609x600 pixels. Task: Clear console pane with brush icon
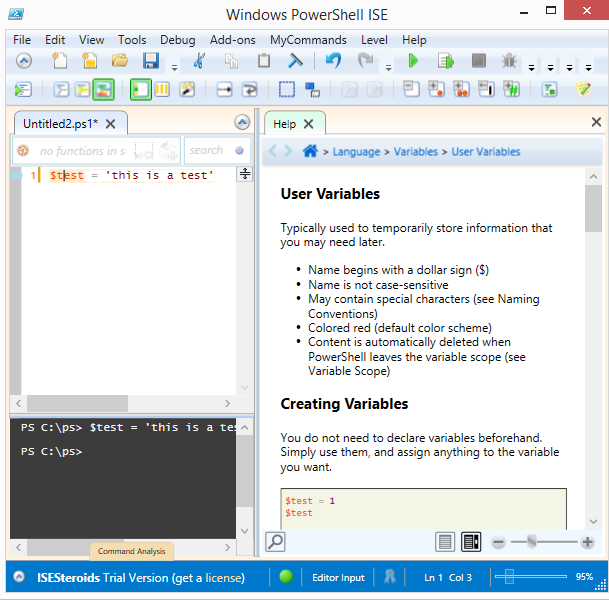295,61
